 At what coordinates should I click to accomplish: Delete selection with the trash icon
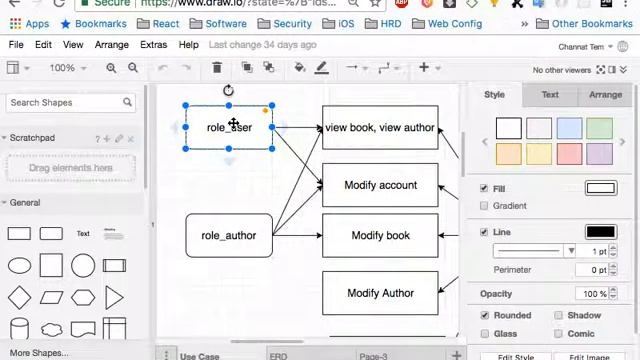tap(217, 67)
